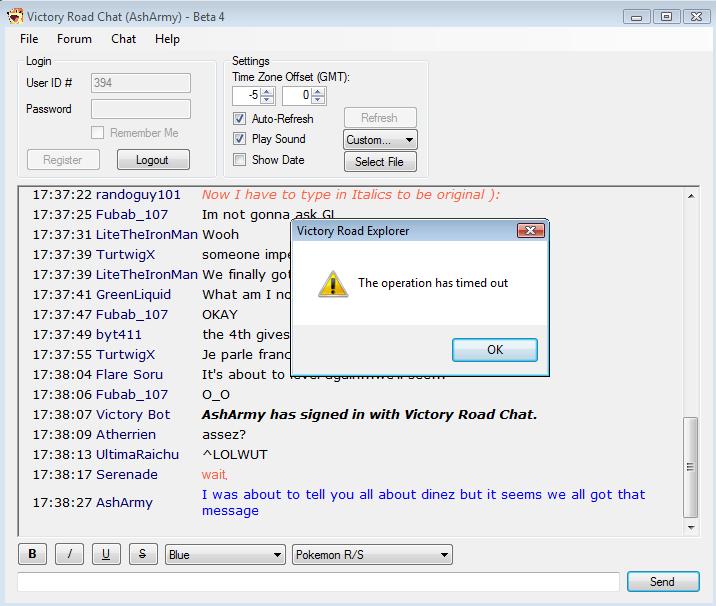Image resolution: width=716 pixels, height=606 pixels.
Task: Click the Victory Road Chat title icon
Action: tap(14, 15)
